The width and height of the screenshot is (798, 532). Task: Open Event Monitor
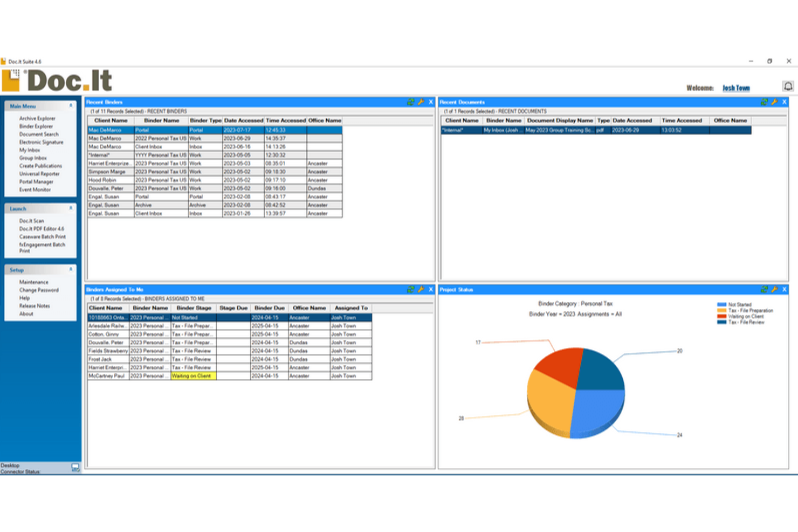pos(35,190)
